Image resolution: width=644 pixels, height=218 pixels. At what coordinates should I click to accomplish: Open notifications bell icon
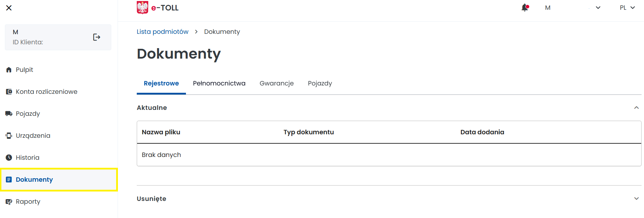[525, 8]
